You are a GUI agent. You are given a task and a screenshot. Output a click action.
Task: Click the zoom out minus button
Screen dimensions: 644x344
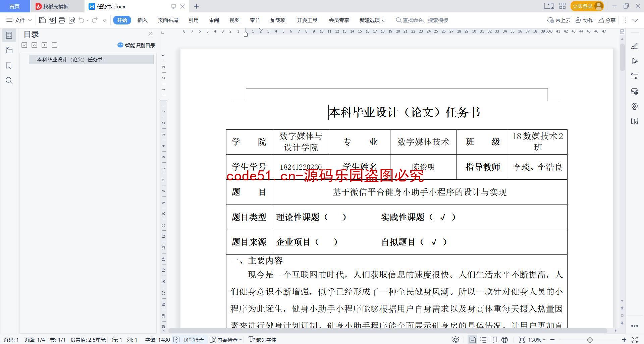pos(552,340)
